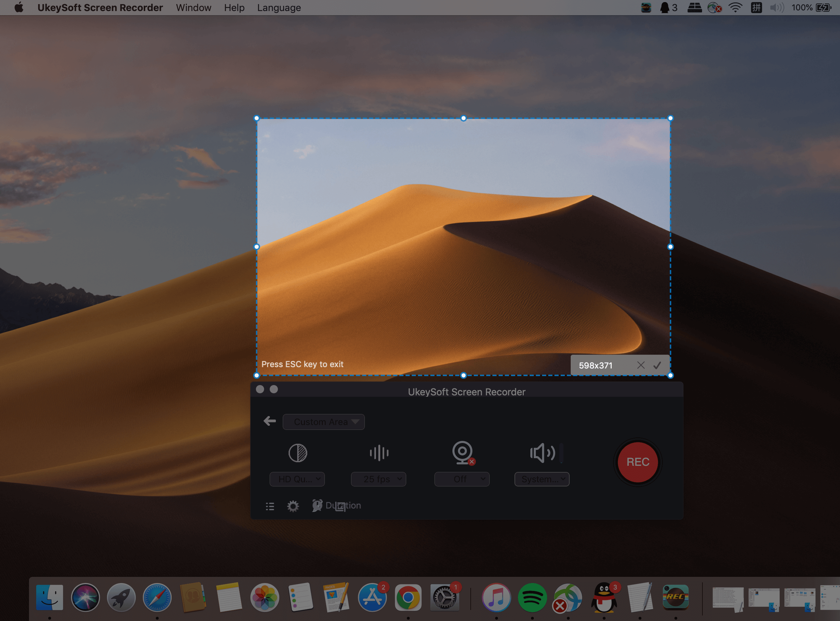
Task: Open Finder from the dock
Action: coord(49,597)
